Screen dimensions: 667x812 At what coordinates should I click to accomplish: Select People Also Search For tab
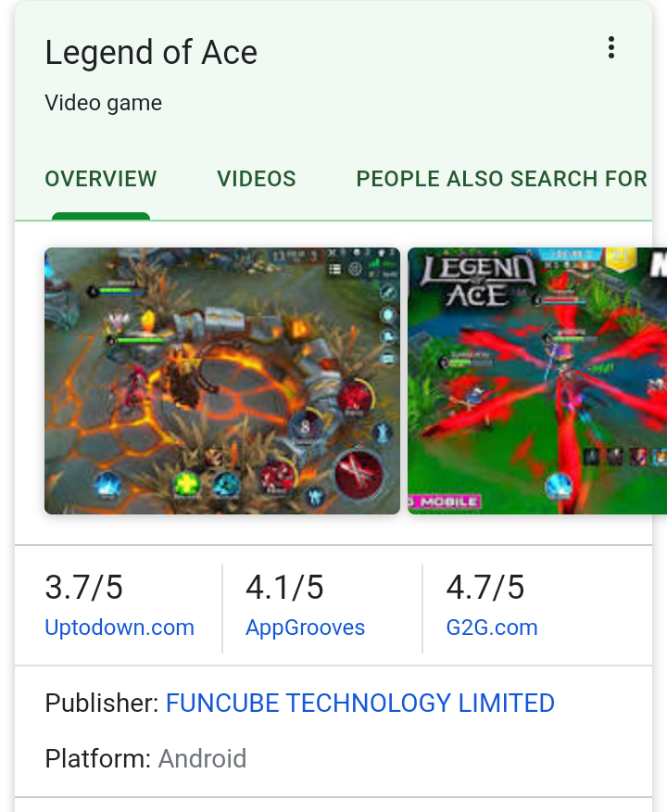tap(501, 179)
